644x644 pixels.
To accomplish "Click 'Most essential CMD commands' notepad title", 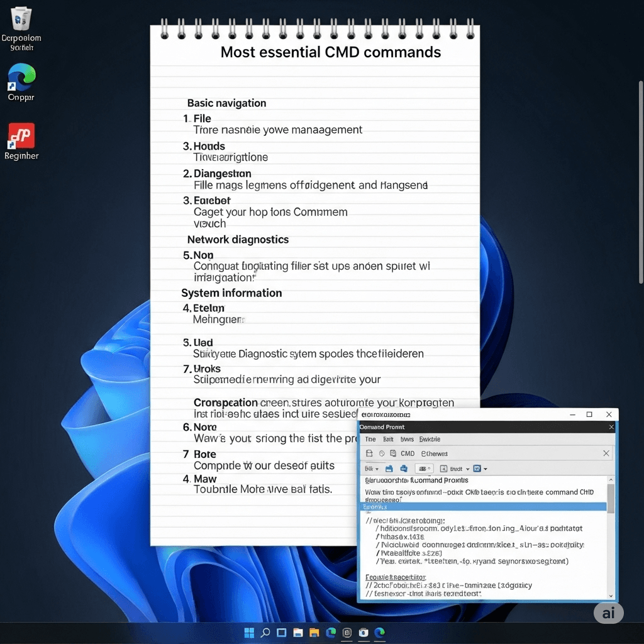I will 331,52.
